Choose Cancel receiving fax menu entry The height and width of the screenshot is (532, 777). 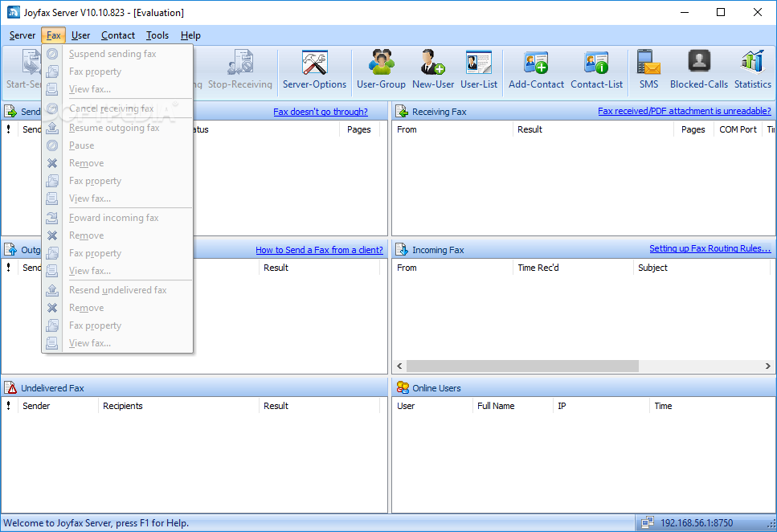click(x=117, y=108)
